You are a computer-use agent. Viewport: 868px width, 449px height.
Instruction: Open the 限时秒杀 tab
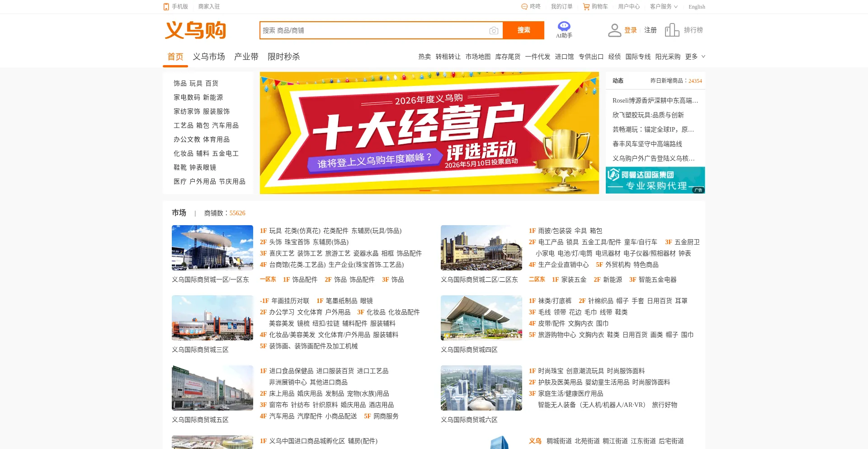(x=284, y=57)
